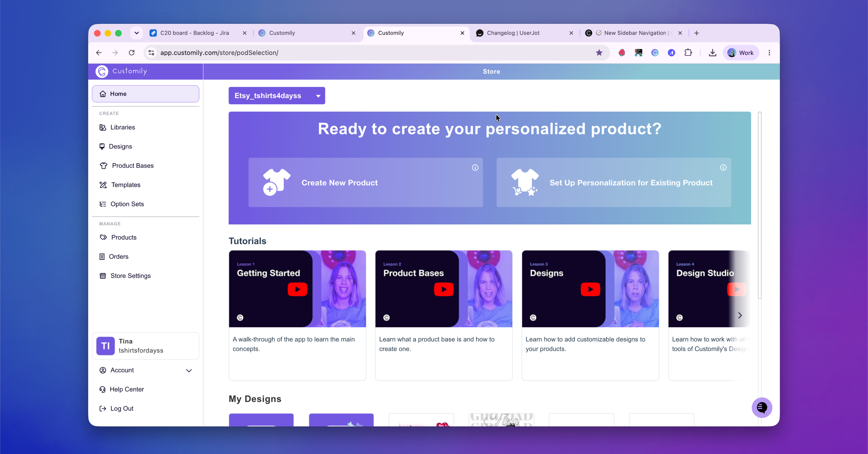The height and width of the screenshot is (454, 868).
Task: Close the C20 board Jira tab
Action: 245,33
